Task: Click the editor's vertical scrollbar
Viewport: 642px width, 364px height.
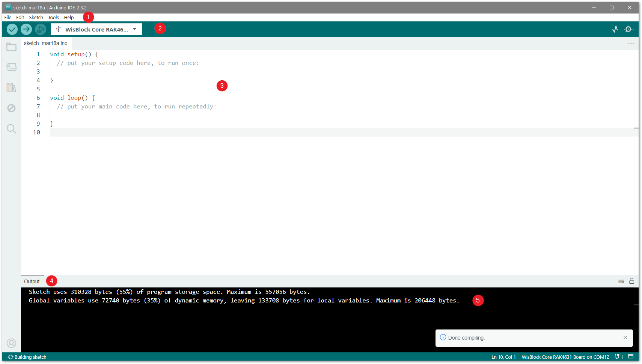Action: point(636,161)
